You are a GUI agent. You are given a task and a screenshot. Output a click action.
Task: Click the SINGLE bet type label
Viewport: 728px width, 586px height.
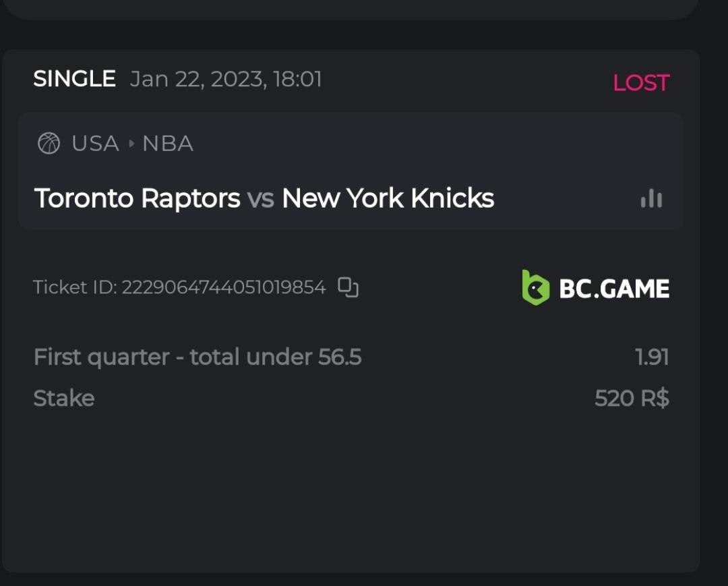(74, 79)
